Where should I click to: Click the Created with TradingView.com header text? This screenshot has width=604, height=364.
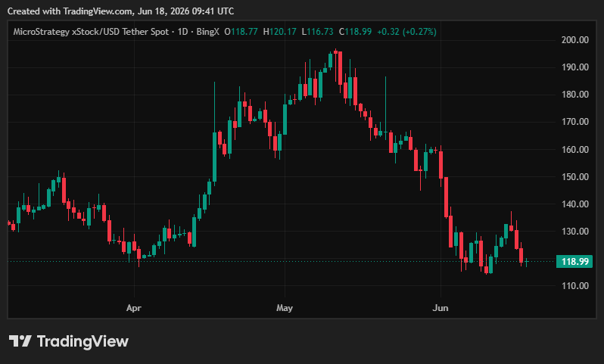coord(120,11)
